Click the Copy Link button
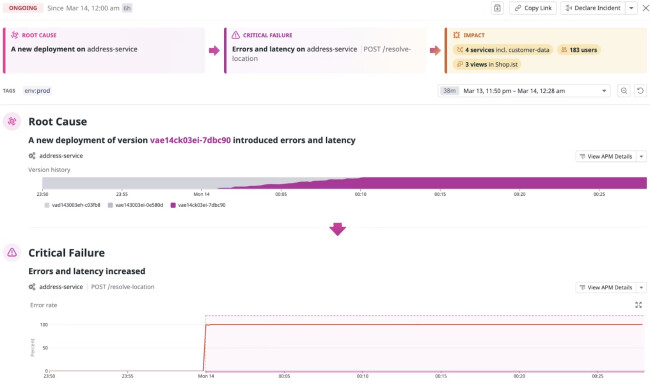650x386 pixels. click(x=533, y=8)
